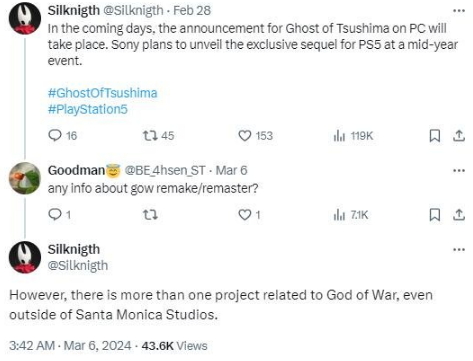The width and height of the screenshot is (473, 361).
Task: Bookmark the Ghost of Tsushima tweet
Action: click(434, 136)
